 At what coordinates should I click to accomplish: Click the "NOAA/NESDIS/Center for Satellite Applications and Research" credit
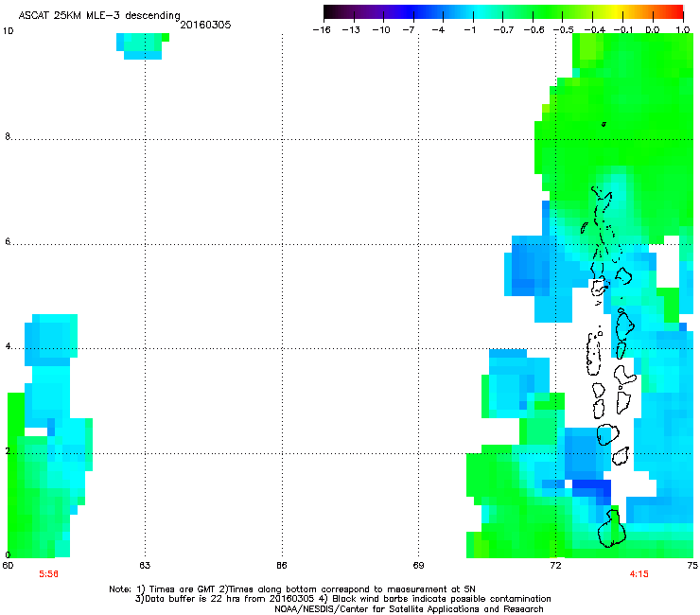point(409,609)
